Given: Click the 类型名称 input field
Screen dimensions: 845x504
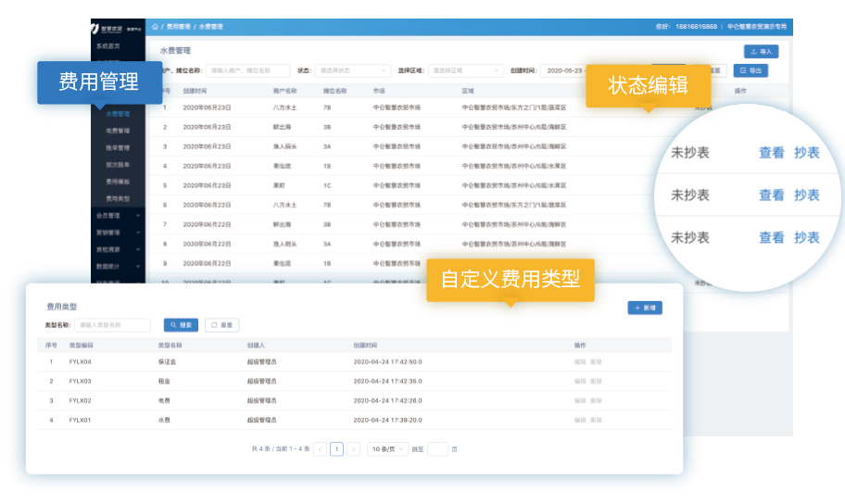Looking at the screenshot, I should 112,325.
